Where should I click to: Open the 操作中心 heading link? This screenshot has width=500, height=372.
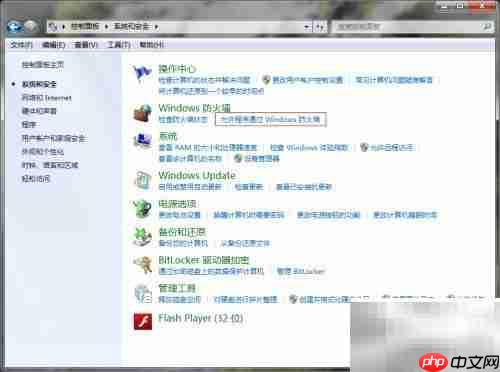pos(177,69)
